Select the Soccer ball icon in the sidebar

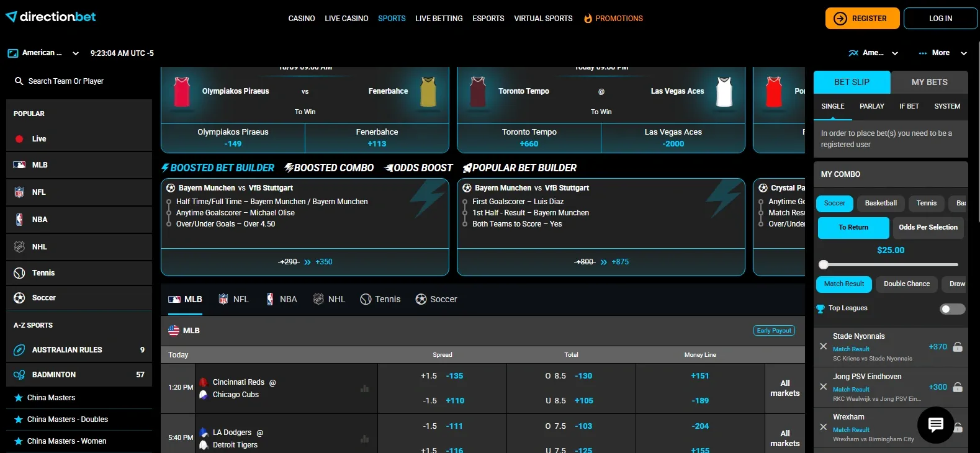coord(19,298)
